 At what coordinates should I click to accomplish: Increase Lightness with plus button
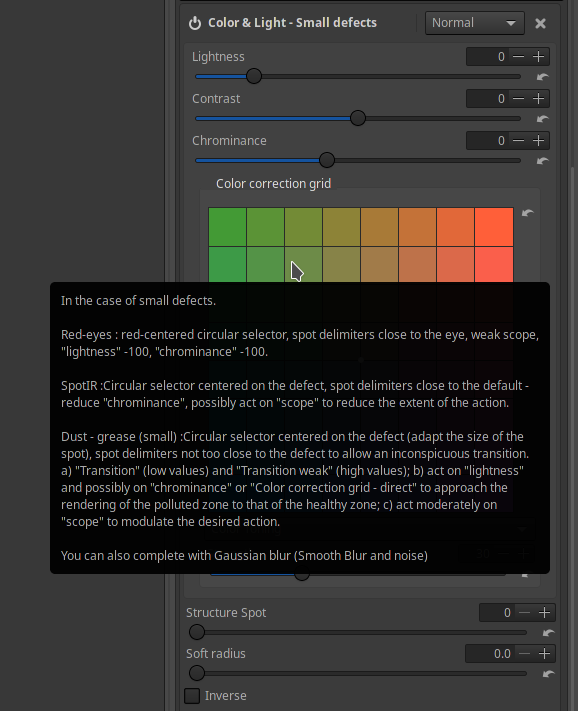tap(539, 57)
